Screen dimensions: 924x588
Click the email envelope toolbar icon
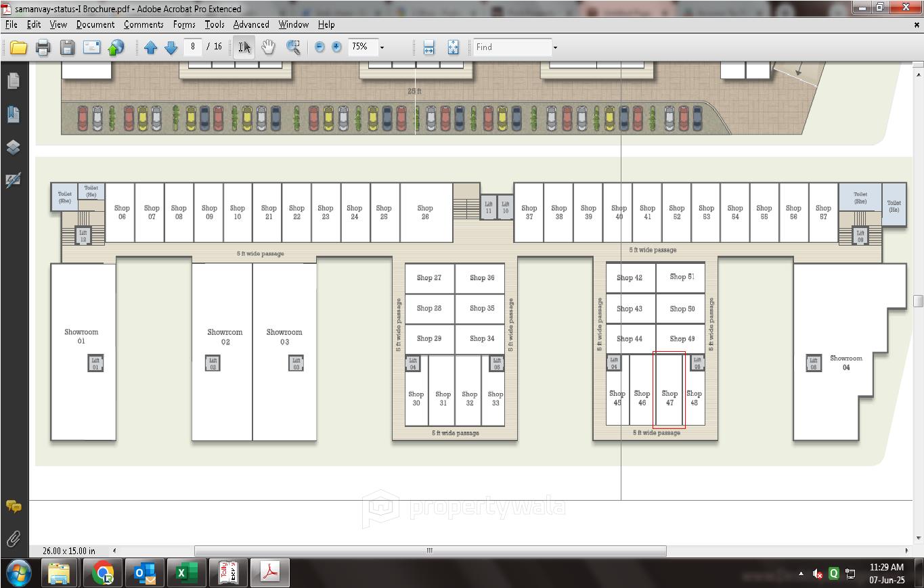coord(91,47)
